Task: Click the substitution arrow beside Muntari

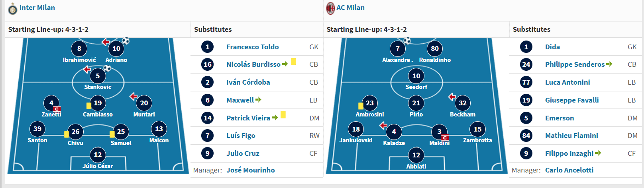Action: point(134,96)
